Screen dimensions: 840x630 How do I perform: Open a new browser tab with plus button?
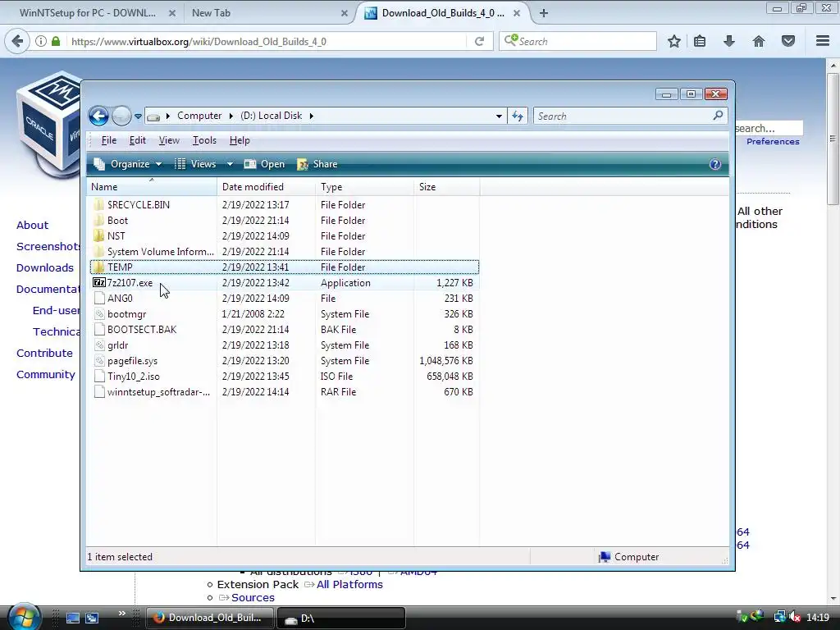(544, 13)
